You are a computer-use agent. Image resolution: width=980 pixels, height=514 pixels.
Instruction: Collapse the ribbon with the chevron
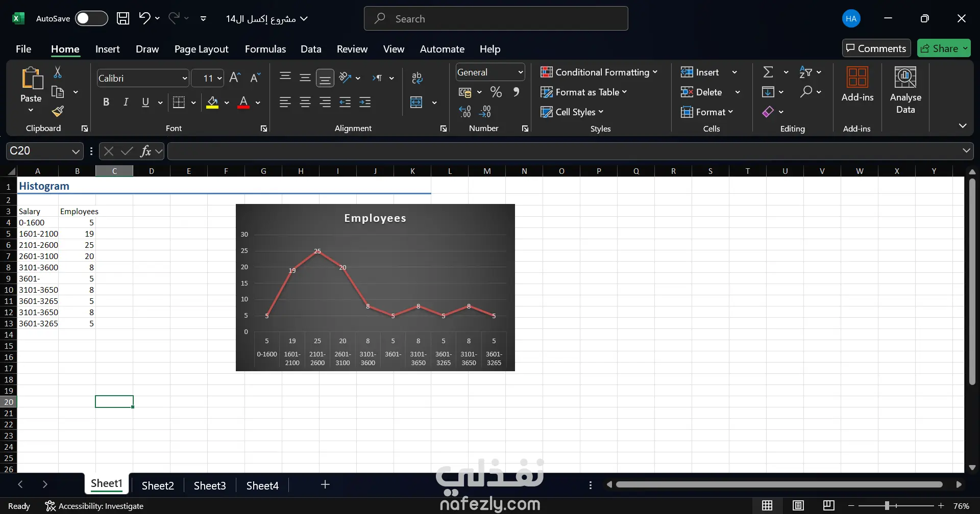point(963,125)
